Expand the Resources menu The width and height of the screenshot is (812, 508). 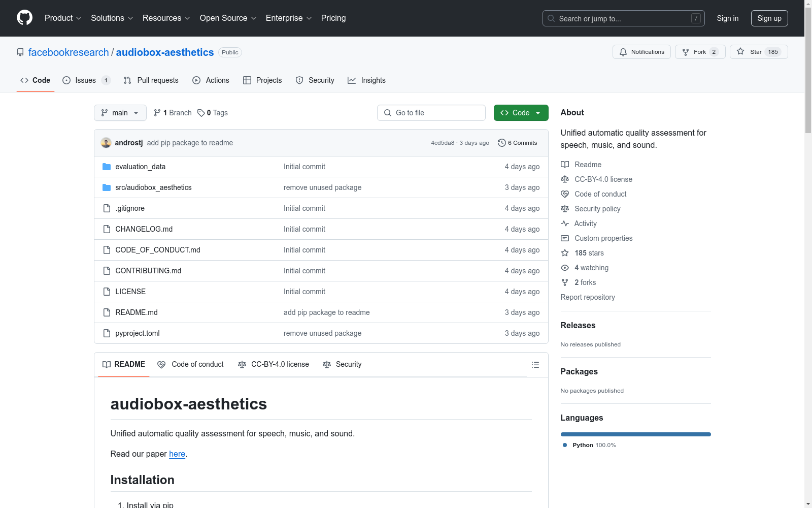pos(166,18)
